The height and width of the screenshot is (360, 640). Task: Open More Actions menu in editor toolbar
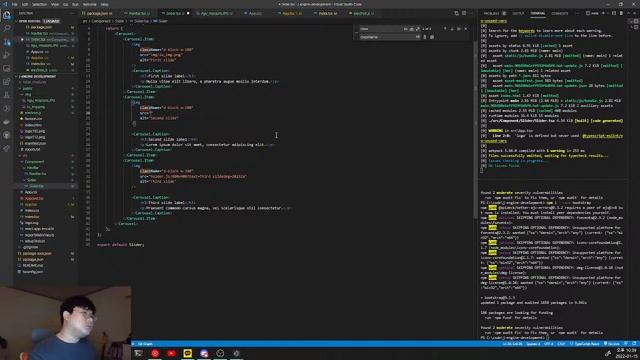tap(471, 13)
